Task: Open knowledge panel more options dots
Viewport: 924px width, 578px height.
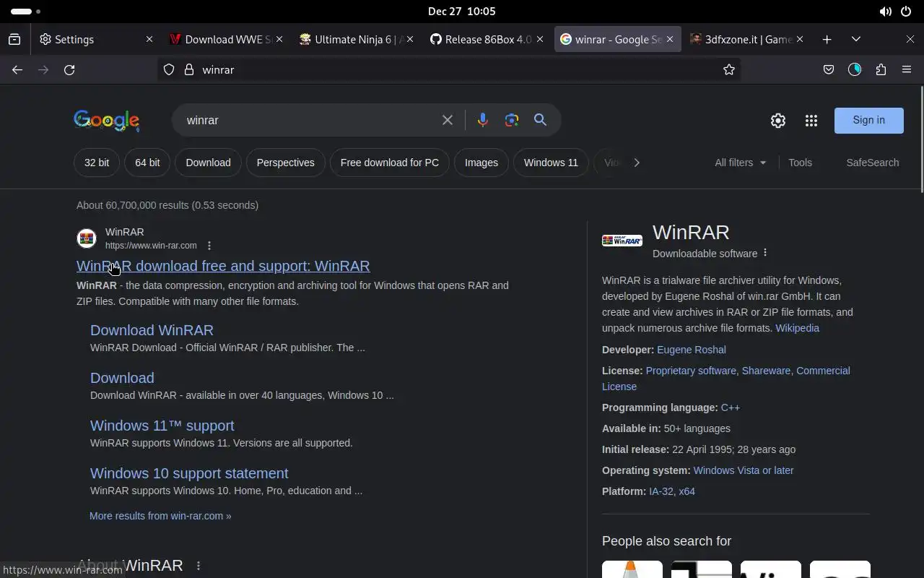Action: click(765, 253)
